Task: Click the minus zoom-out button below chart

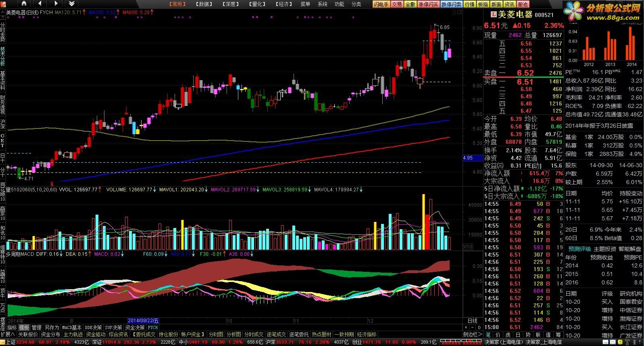Action: (473, 327)
